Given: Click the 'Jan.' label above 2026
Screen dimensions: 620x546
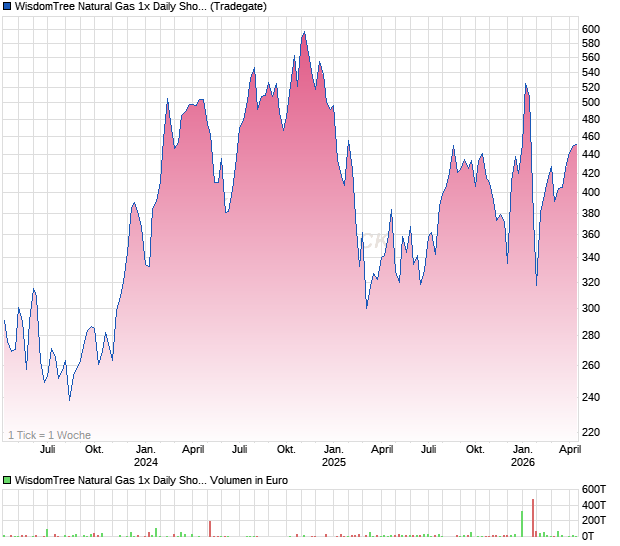Looking at the screenshot, I should pyautogui.click(x=523, y=450).
